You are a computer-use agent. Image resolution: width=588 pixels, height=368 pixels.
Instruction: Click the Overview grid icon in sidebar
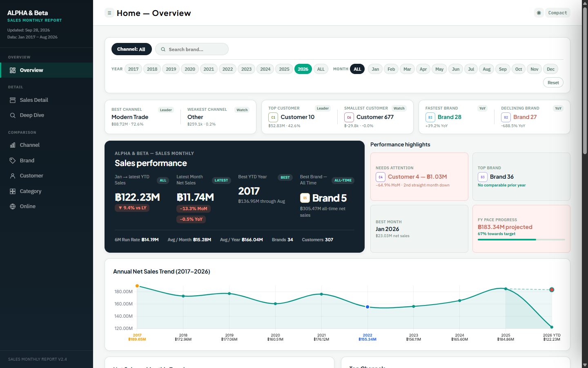click(13, 70)
